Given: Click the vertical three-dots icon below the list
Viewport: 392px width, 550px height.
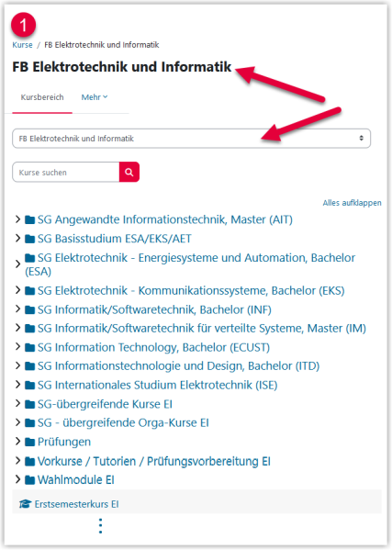Looking at the screenshot, I should 101,526.
